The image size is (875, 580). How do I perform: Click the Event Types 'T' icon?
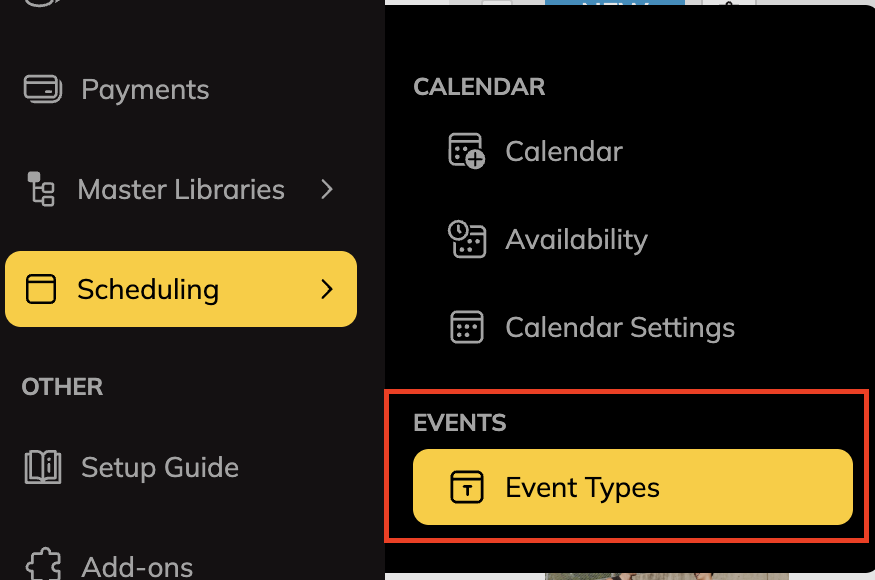(466, 487)
